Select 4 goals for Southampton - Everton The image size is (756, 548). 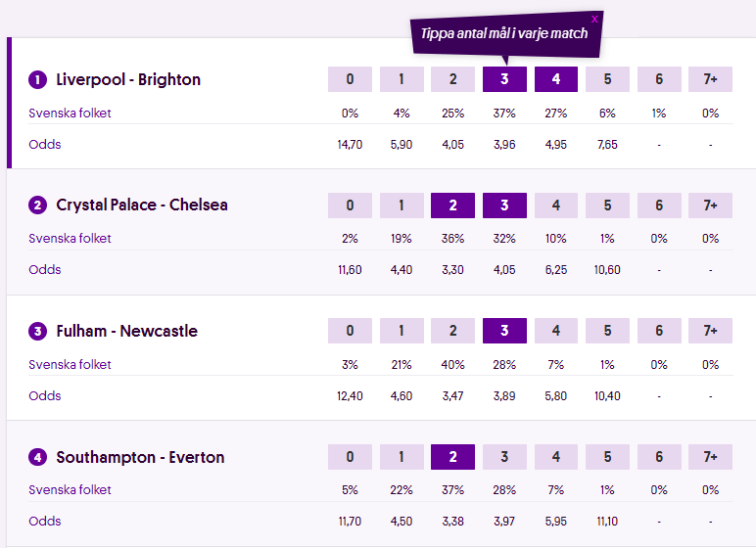(x=556, y=457)
